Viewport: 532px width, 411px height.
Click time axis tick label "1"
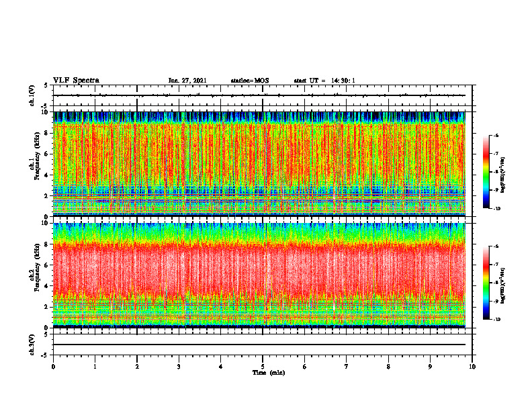[95, 367]
